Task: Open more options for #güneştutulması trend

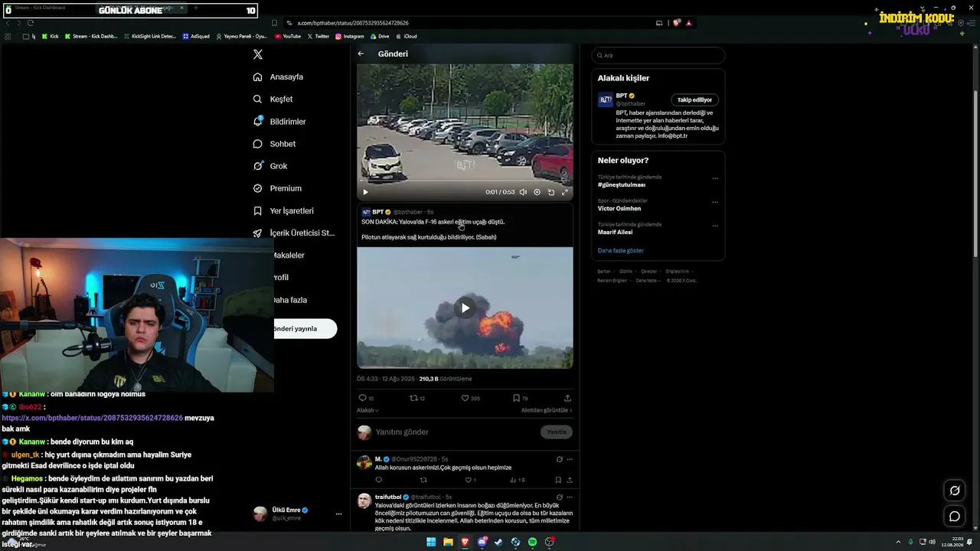Action: click(x=715, y=178)
